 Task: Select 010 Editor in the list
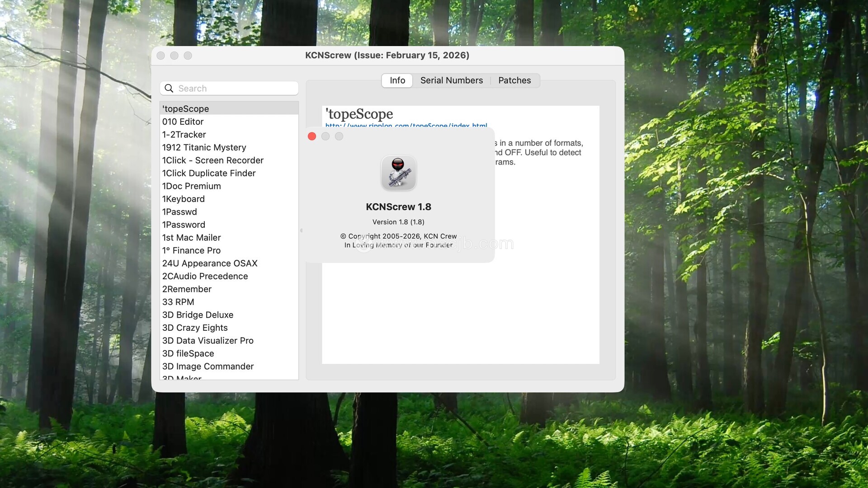pos(183,122)
